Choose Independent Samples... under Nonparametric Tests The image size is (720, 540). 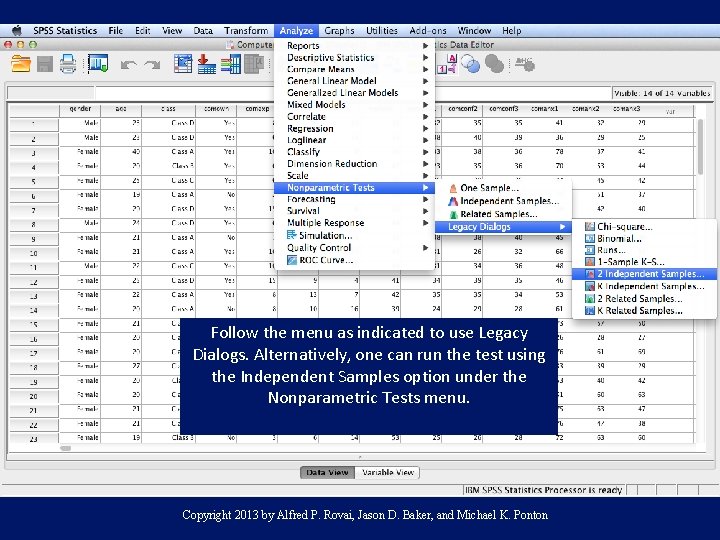pos(503,201)
